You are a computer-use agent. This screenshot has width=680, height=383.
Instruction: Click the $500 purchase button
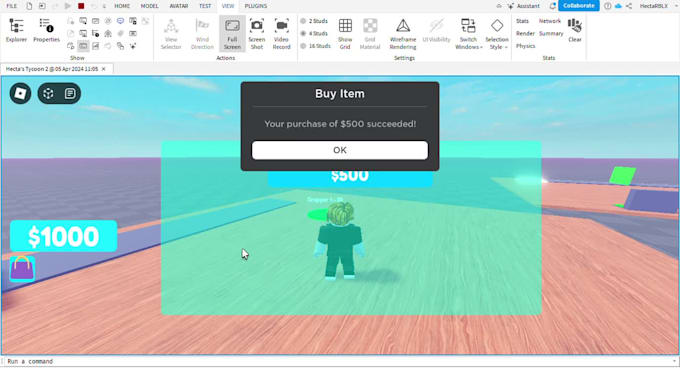(350, 177)
